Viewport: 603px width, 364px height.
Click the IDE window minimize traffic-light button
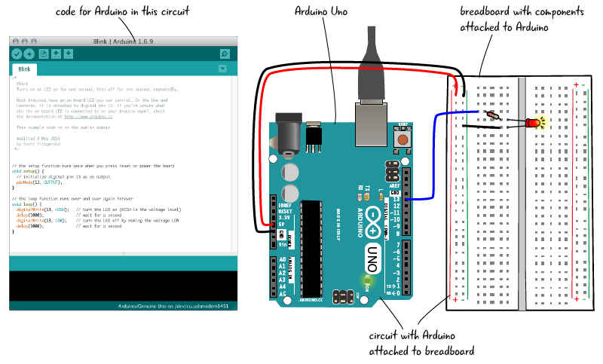tap(25, 41)
